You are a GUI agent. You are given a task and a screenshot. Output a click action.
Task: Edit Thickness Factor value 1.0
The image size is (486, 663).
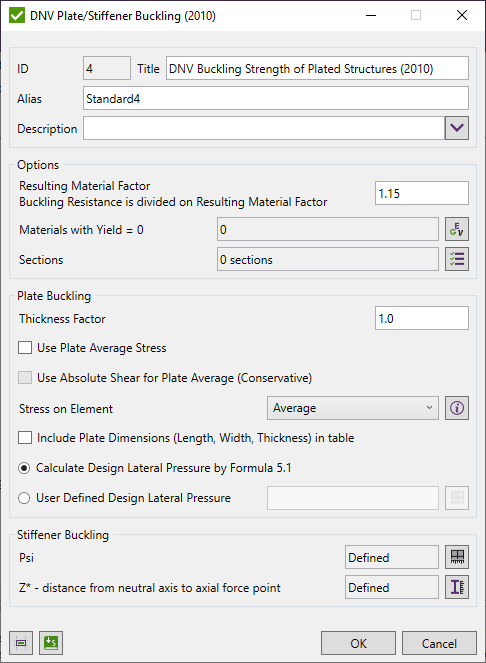(x=422, y=318)
